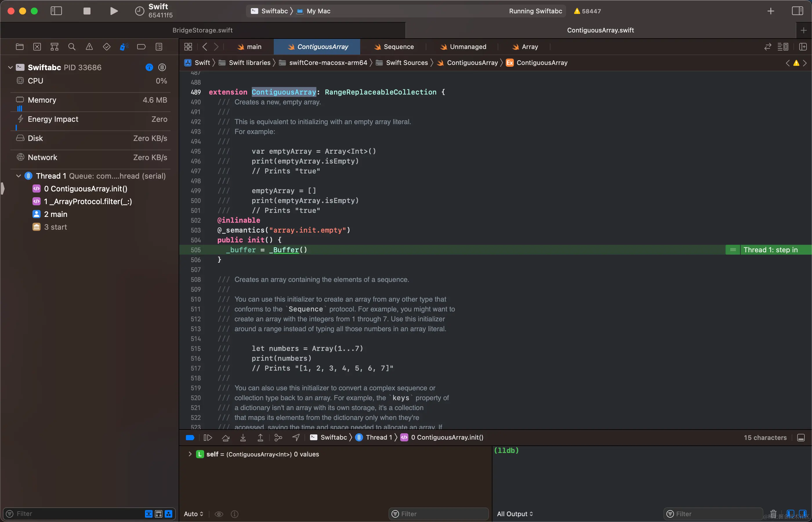
Task: Select the Debug navigator icon
Action: (124, 47)
